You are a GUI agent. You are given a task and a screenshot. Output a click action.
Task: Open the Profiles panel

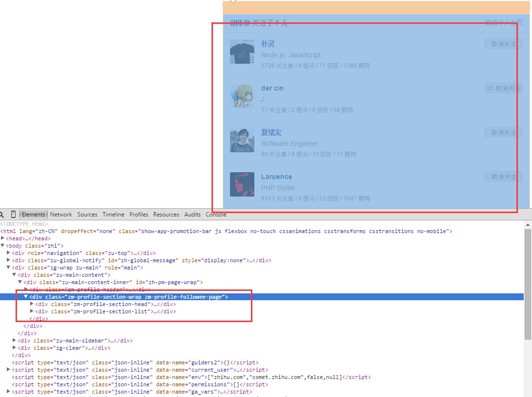pos(139,214)
